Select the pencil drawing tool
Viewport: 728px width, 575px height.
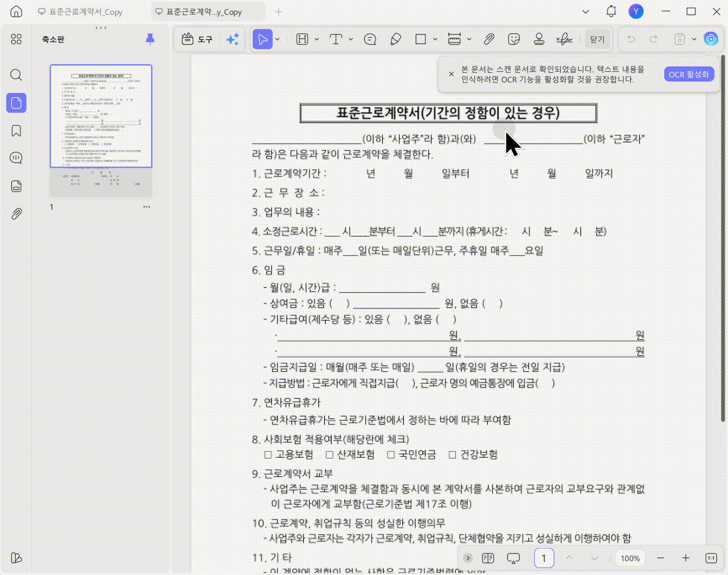pos(395,40)
